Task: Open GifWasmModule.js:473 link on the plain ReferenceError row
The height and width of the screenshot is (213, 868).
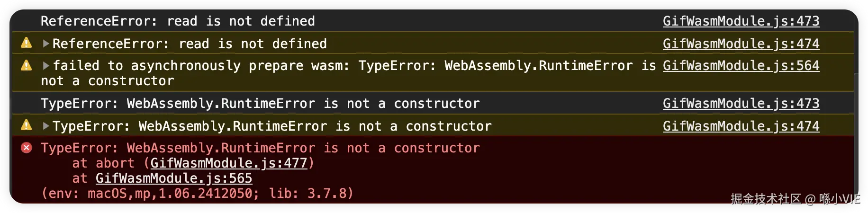Action: [741, 21]
